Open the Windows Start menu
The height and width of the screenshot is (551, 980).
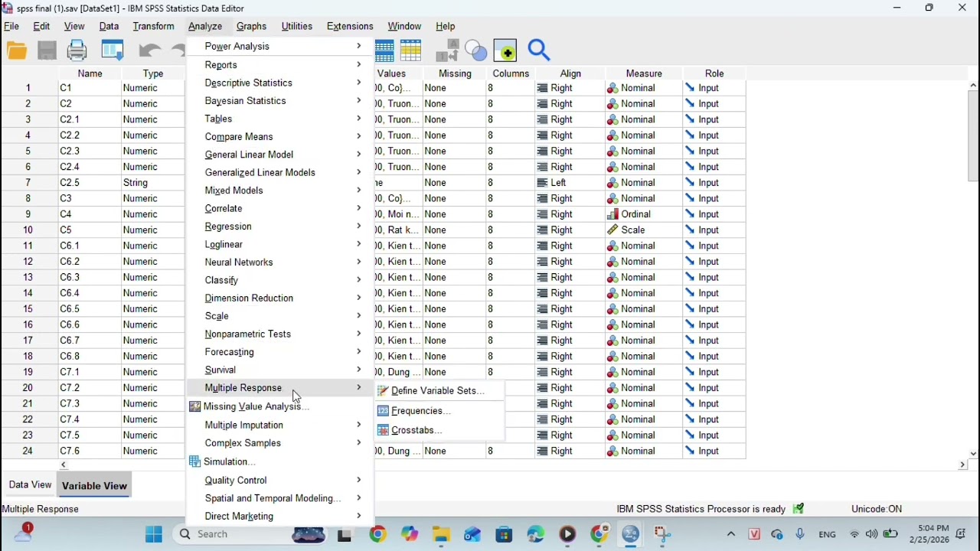point(154,534)
